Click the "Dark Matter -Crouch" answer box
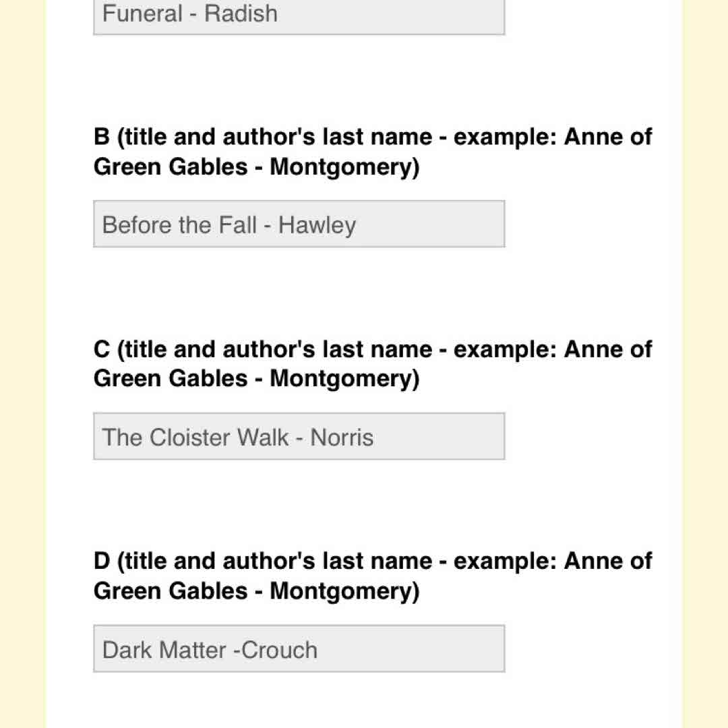Viewport: 728px width, 728px height. (x=299, y=649)
